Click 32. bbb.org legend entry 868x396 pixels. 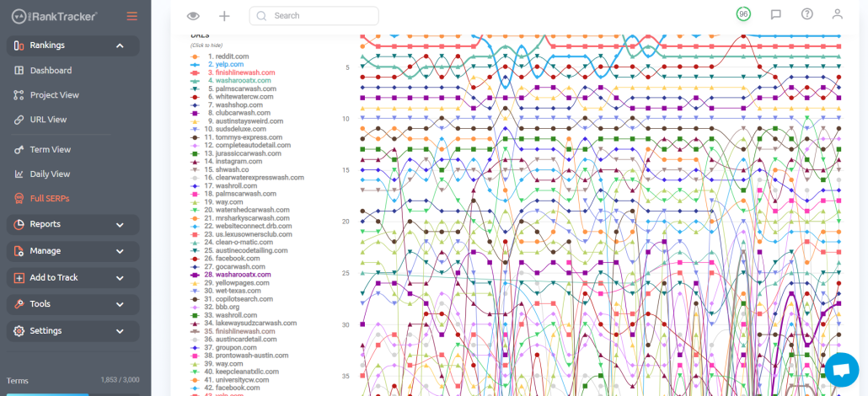click(215, 307)
